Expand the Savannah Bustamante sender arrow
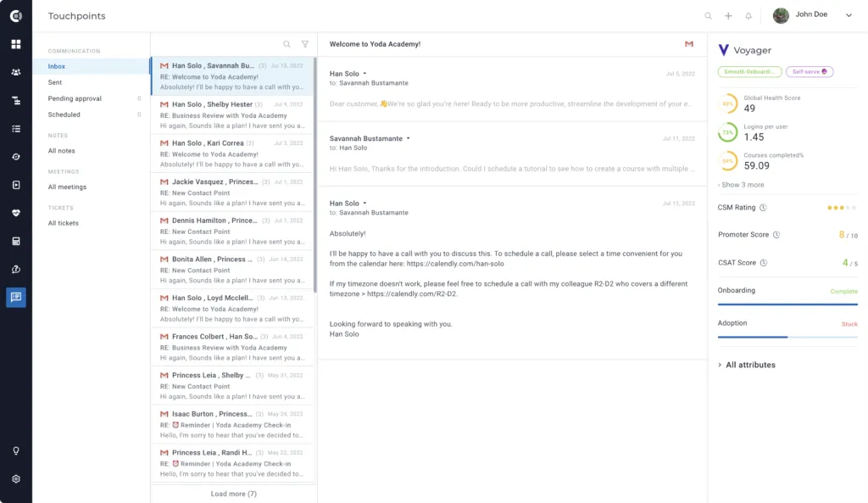The width and height of the screenshot is (868, 503). coord(409,138)
